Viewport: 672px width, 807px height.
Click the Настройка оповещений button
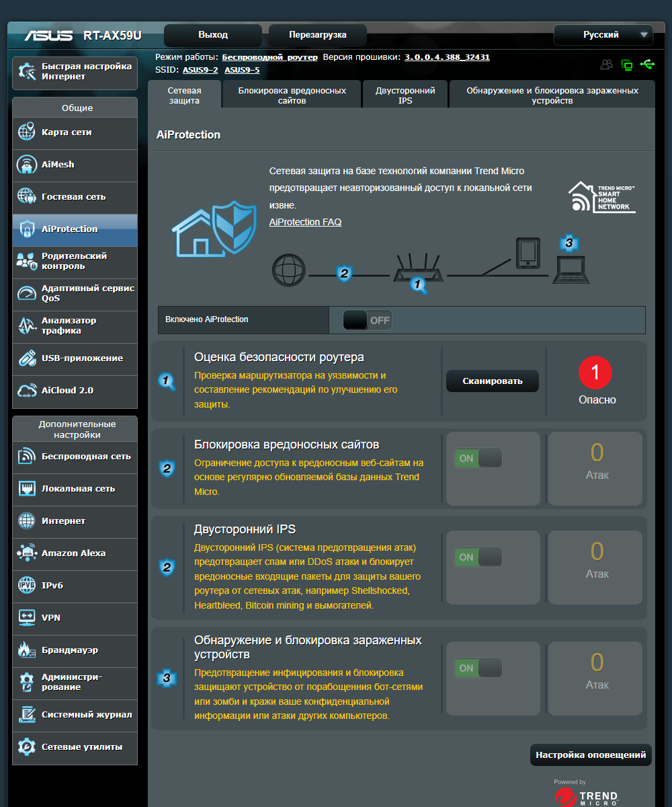tap(591, 755)
